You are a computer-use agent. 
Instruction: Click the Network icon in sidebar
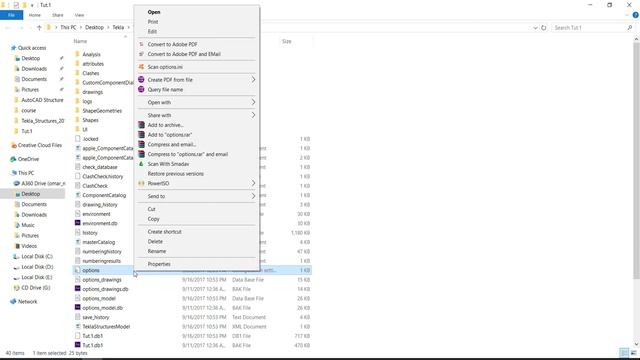click(13, 302)
